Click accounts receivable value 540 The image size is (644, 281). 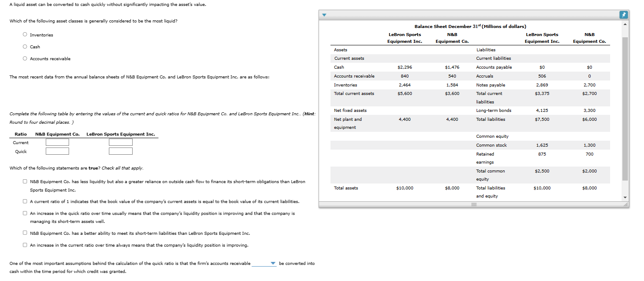(452, 76)
